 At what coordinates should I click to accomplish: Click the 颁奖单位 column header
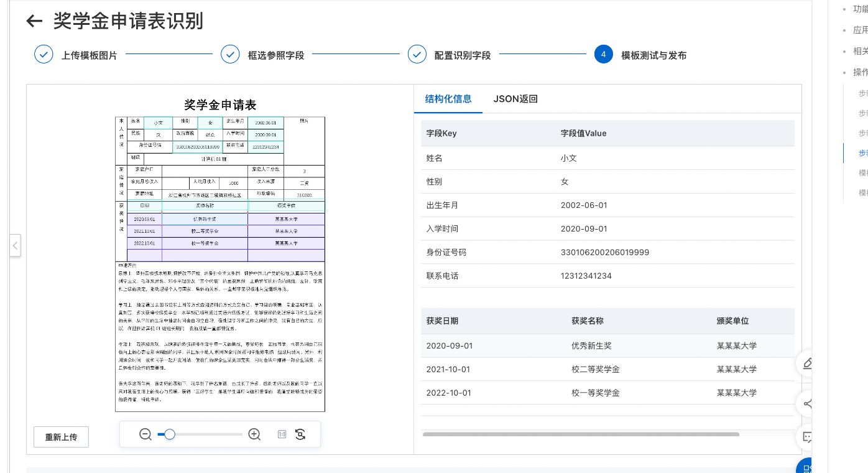pos(732,321)
